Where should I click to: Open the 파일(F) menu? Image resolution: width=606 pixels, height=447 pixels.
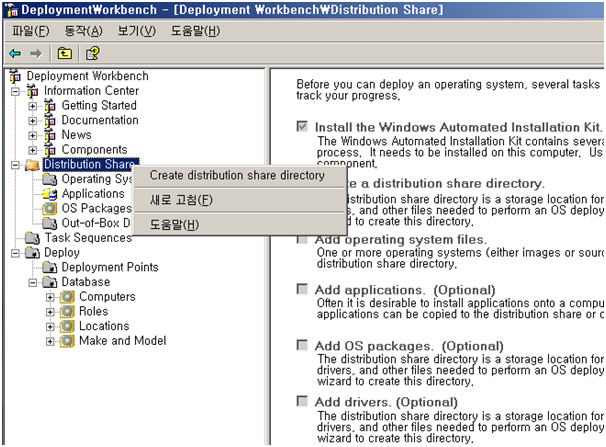pyautogui.click(x=31, y=31)
